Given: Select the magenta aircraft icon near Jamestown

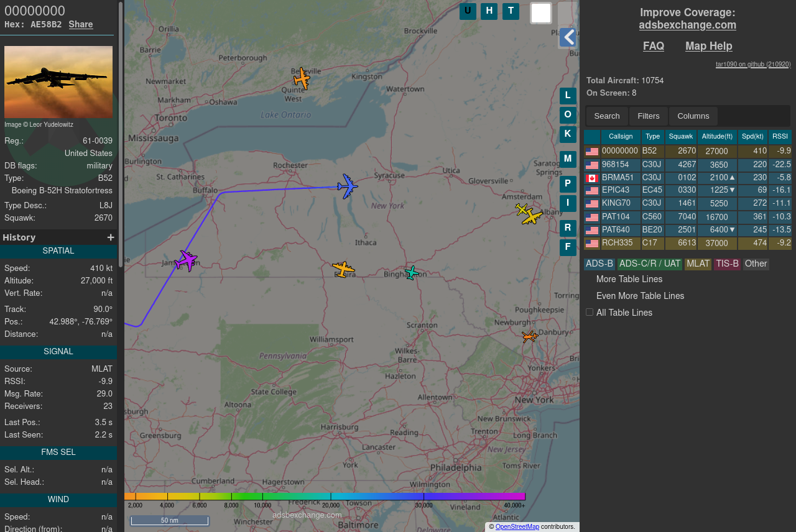Looking at the screenshot, I should click(185, 260).
